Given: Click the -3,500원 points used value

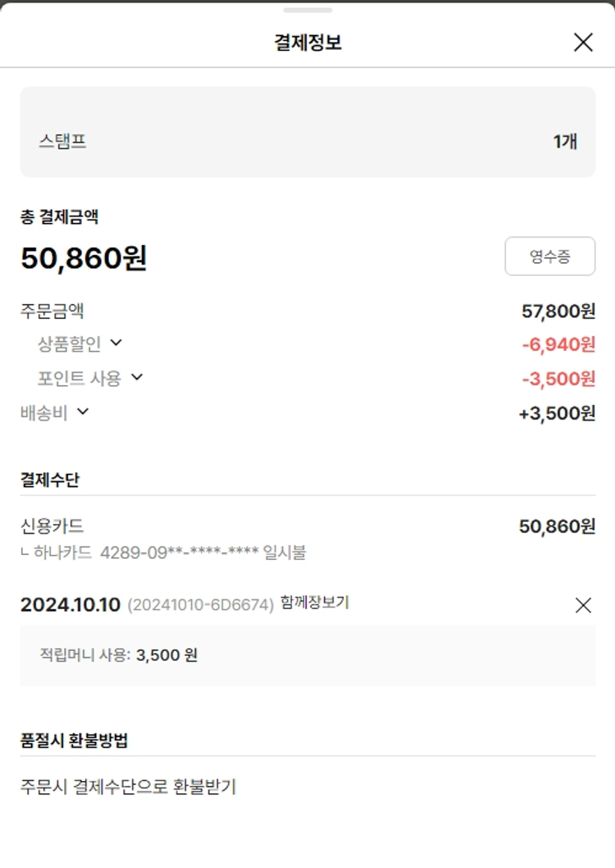Looking at the screenshot, I should pyautogui.click(x=558, y=379).
